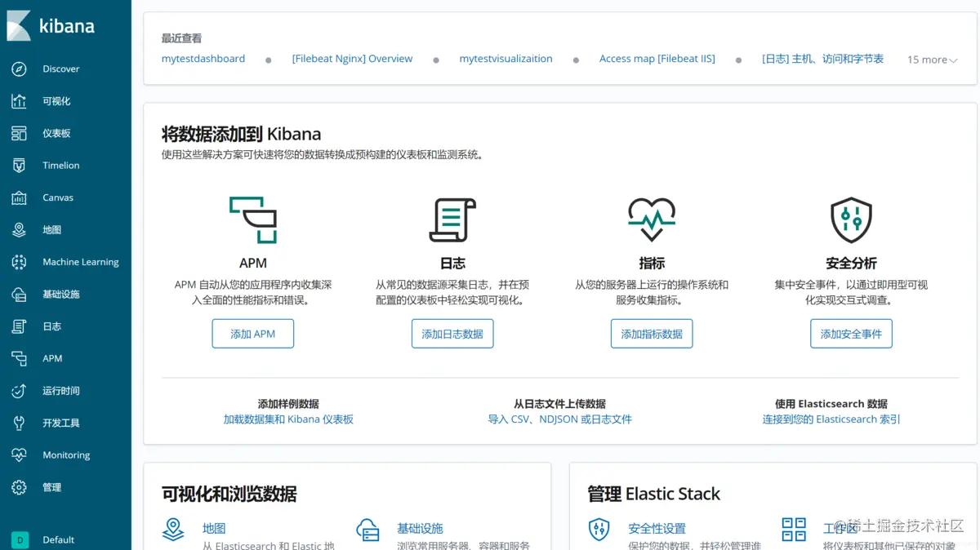
Task: Open the 管理 gear icon
Action: coord(19,487)
